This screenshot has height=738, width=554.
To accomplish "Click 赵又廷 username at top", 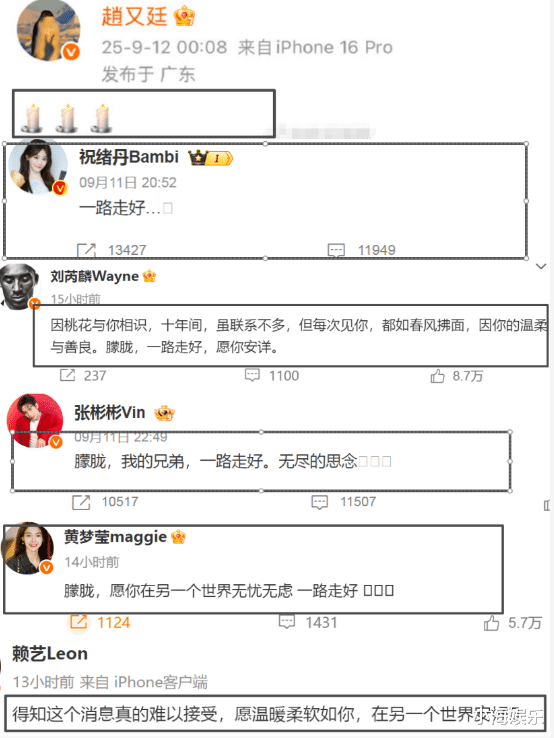I will click(x=135, y=16).
